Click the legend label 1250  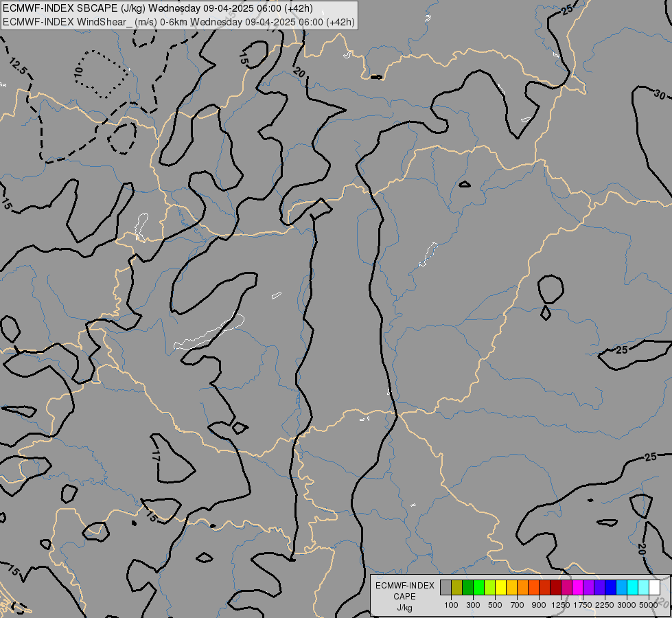[x=561, y=605]
